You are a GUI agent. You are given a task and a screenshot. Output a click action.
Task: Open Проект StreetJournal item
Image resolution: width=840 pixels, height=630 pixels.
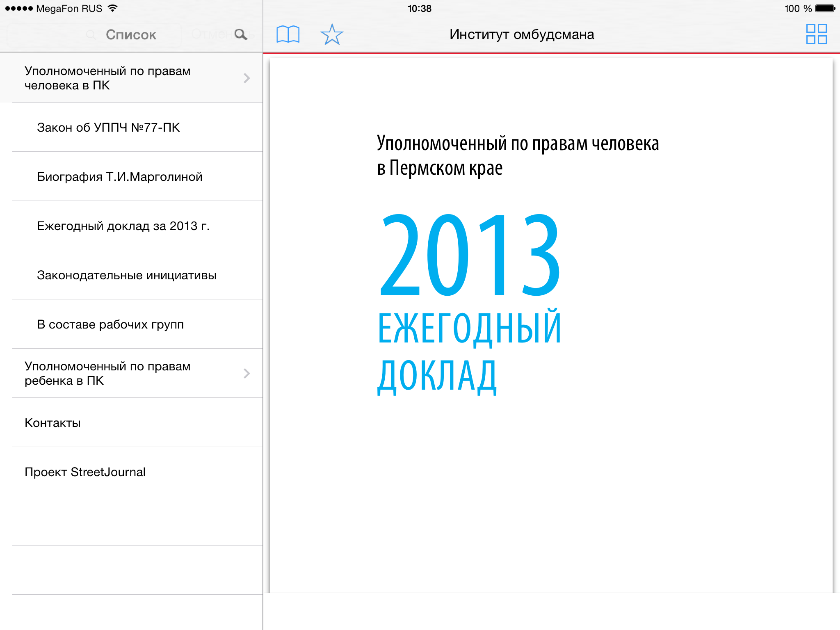click(85, 472)
